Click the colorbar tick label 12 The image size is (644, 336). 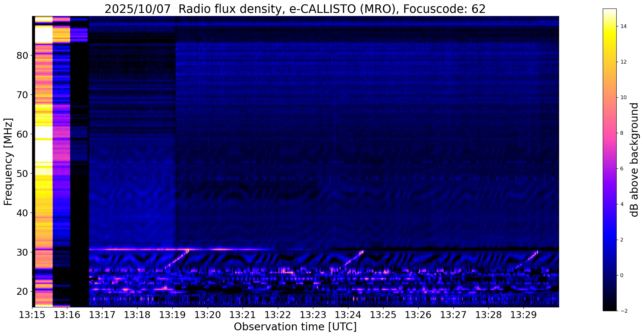click(x=623, y=62)
